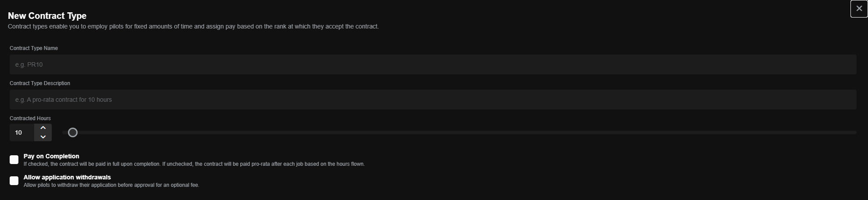The image size is (868, 200).
Task: Focus the Contract Type Description field
Action: coord(433,100)
